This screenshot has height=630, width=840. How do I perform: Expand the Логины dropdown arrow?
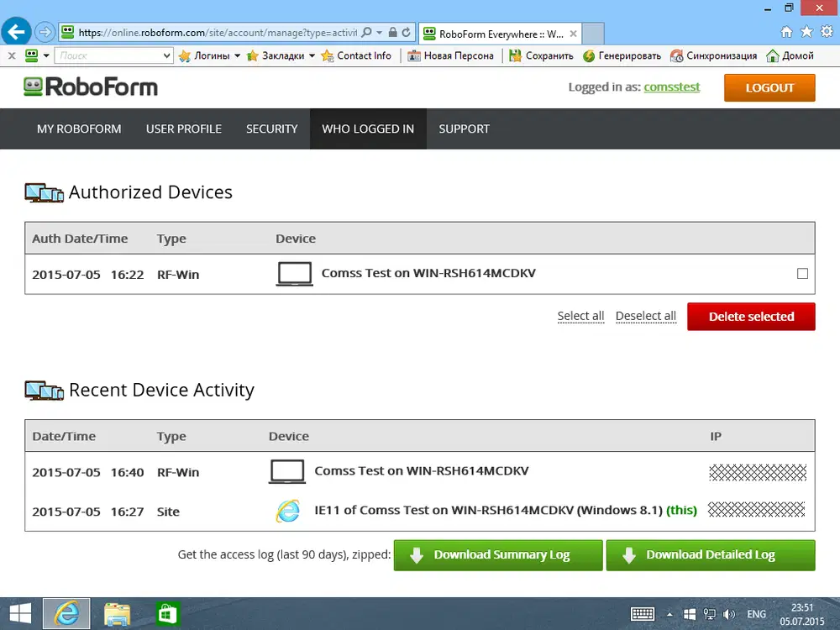click(x=238, y=55)
